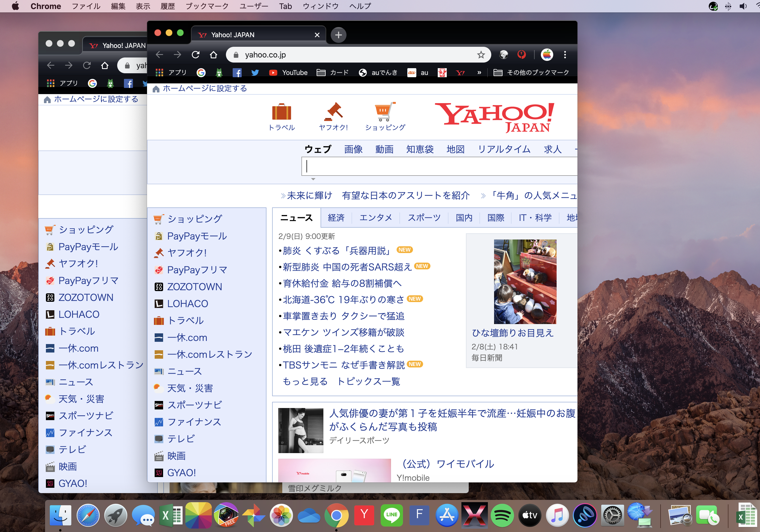Click the トピックス一覧 link

point(368,381)
